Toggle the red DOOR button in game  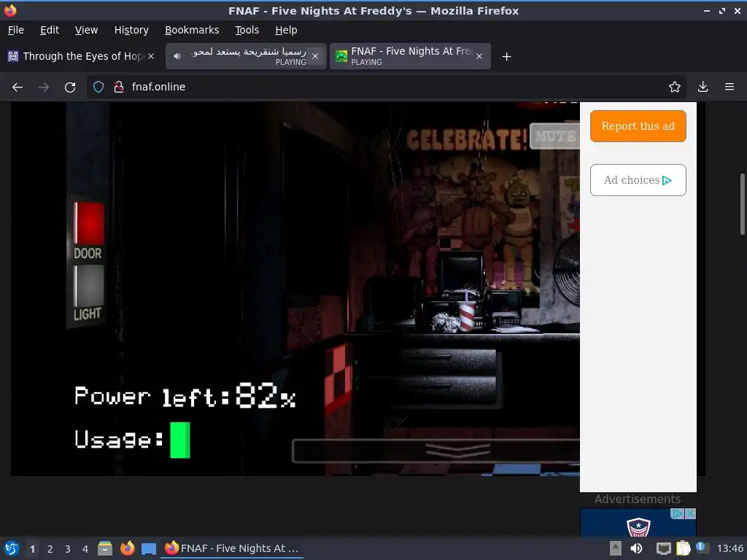(x=89, y=223)
